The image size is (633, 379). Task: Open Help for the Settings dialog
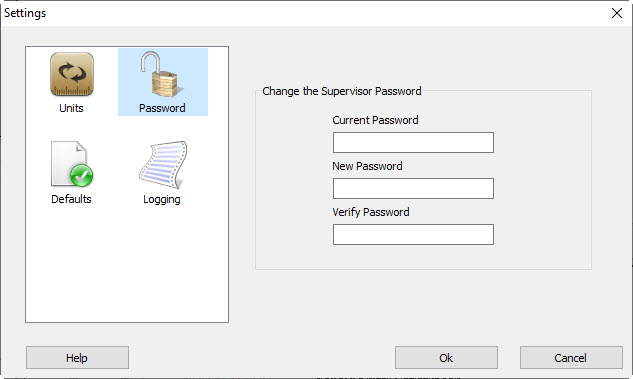point(77,358)
